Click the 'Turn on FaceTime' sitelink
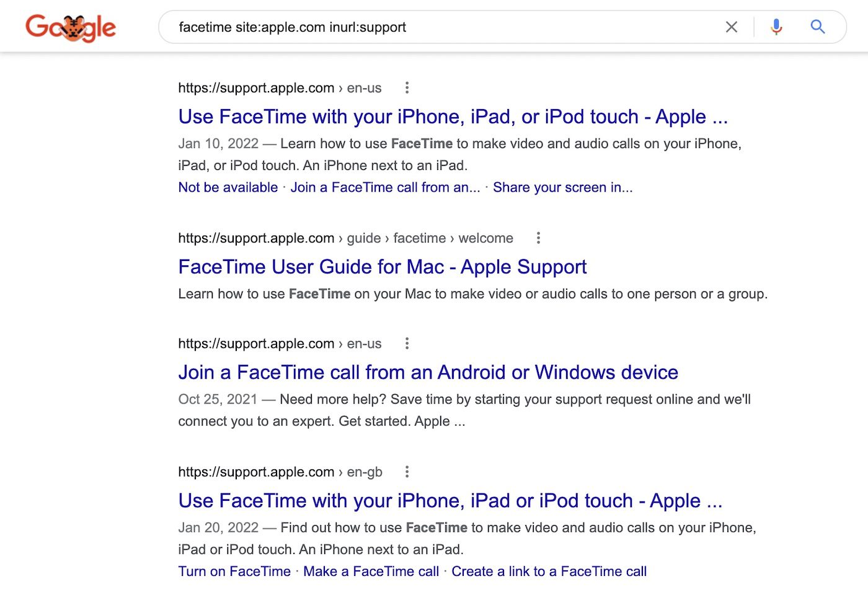The image size is (868, 592). tap(234, 572)
